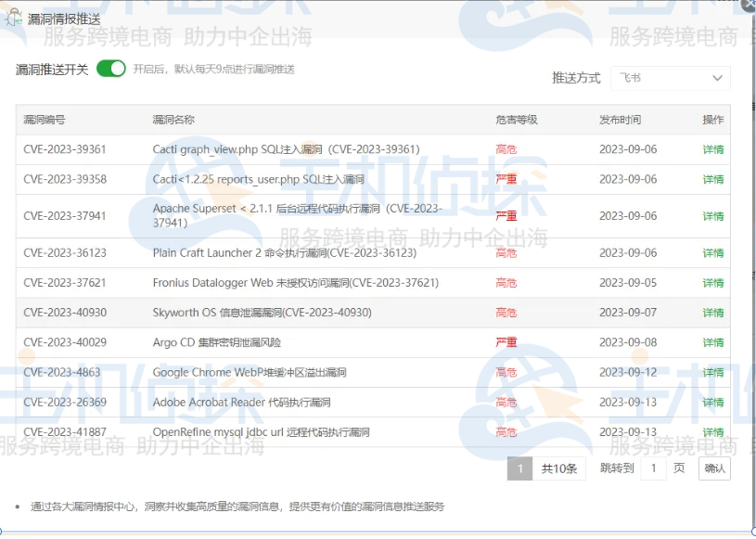The width and height of the screenshot is (756, 539).
Task: View 详情 for Argo CD 集群密钥泄漏风险
Action: pyautogui.click(x=715, y=342)
